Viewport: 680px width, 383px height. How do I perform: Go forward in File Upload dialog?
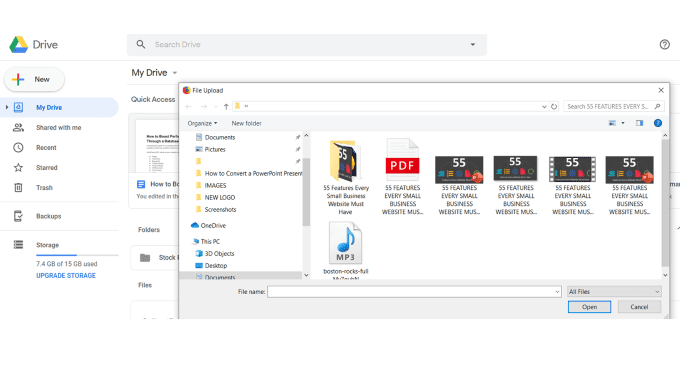coord(203,106)
